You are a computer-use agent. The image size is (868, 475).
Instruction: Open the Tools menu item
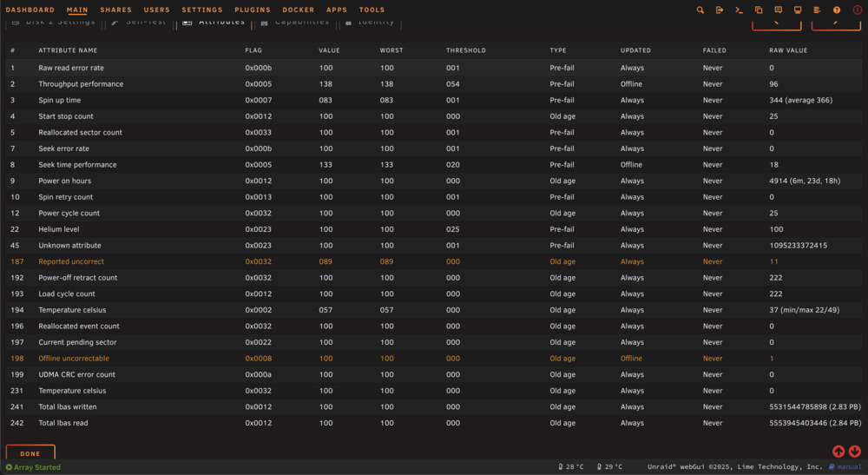[372, 10]
